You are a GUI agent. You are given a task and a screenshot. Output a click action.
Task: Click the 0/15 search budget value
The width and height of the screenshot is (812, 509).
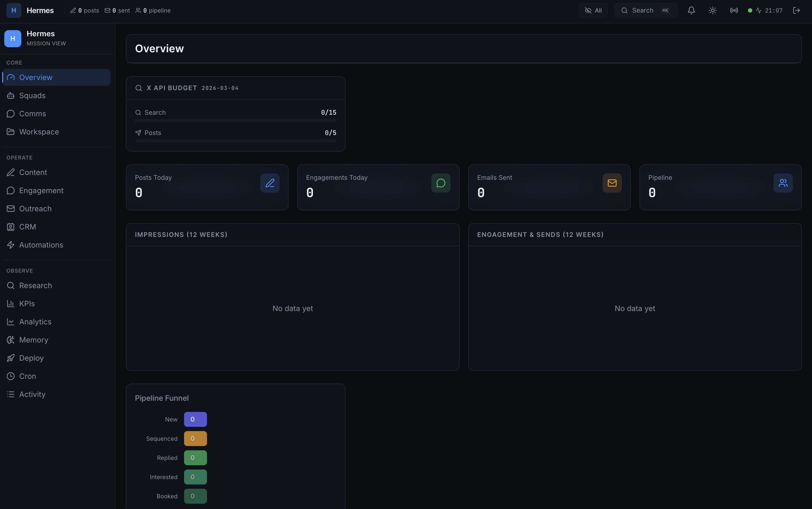click(x=328, y=112)
